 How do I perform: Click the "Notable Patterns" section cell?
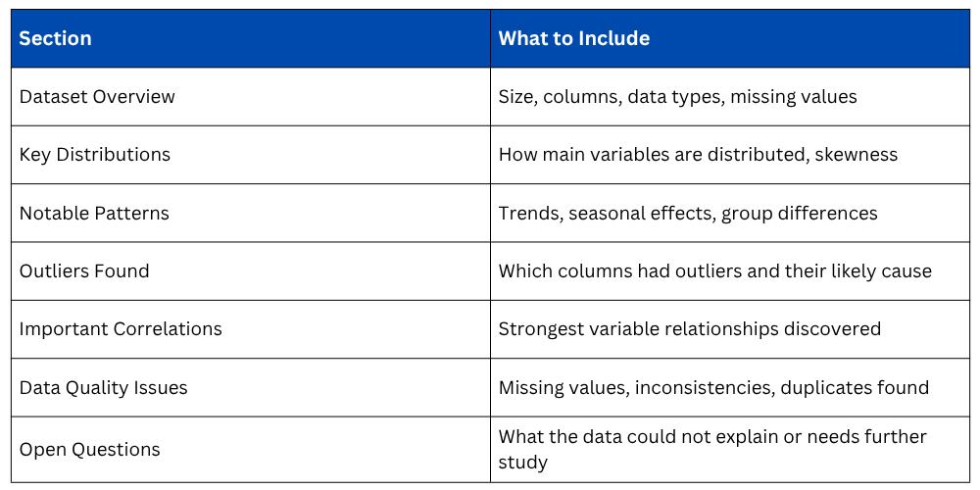coord(94,213)
